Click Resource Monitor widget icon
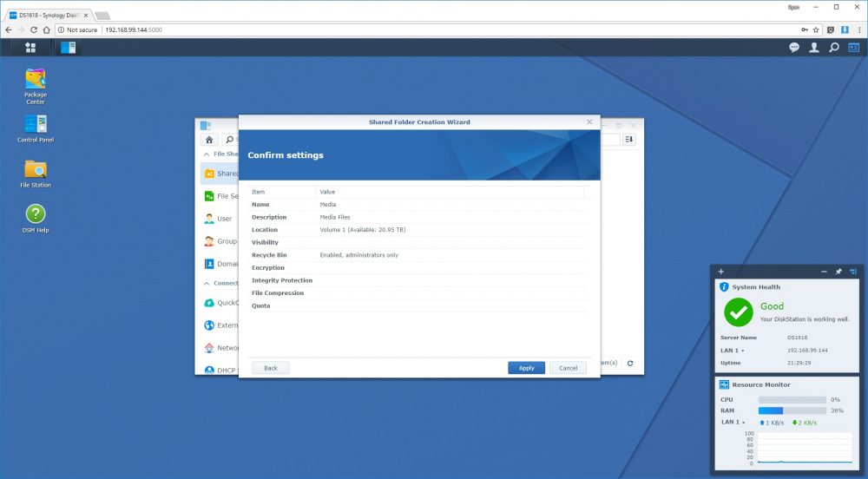Image resolution: width=868 pixels, height=479 pixels. click(x=724, y=384)
